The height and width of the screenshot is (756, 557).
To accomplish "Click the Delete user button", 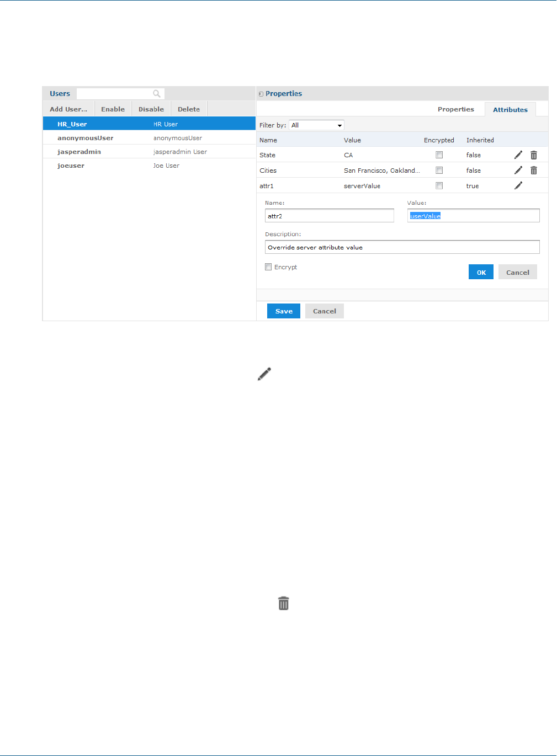I will pyautogui.click(x=189, y=109).
